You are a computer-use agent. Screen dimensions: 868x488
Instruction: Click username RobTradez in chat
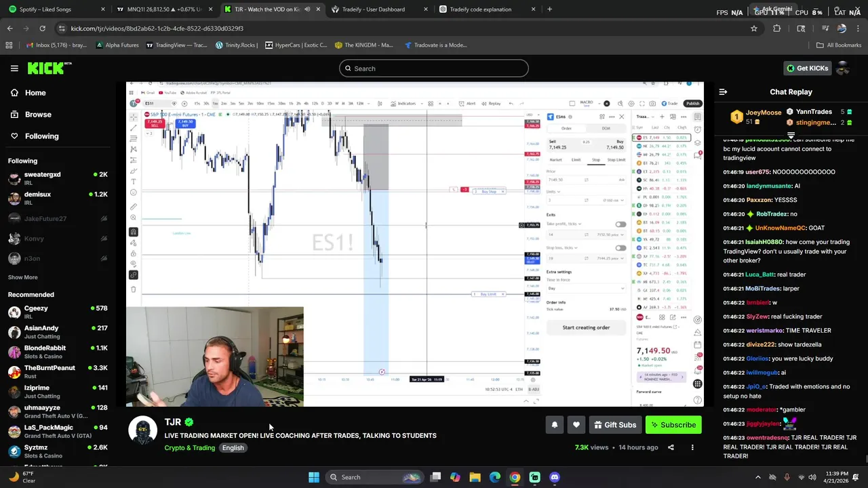772,214
